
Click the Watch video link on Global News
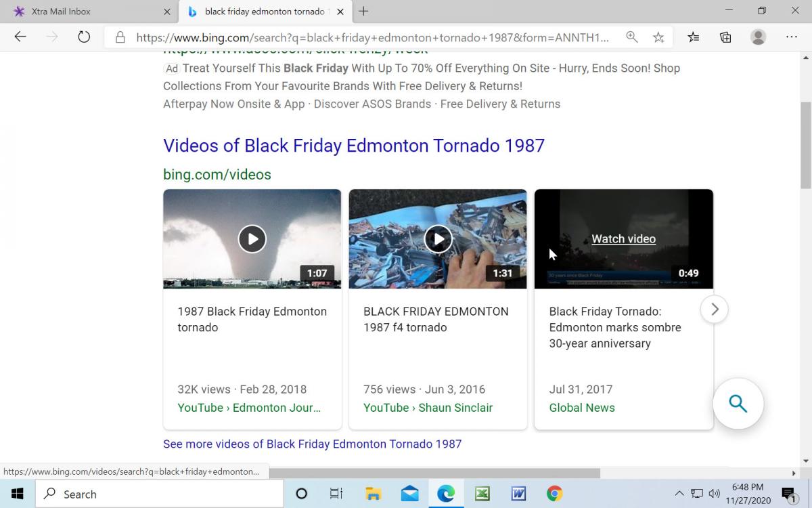[x=623, y=239]
